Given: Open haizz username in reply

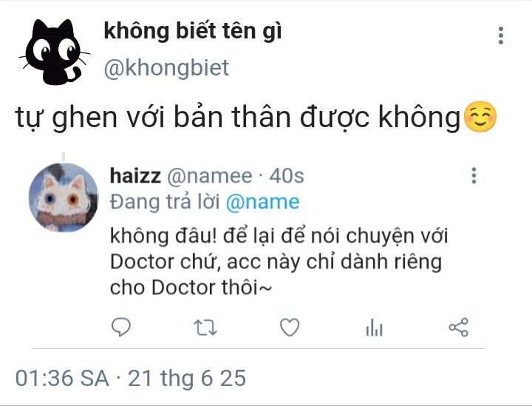Looking at the screenshot, I should coord(135,176).
